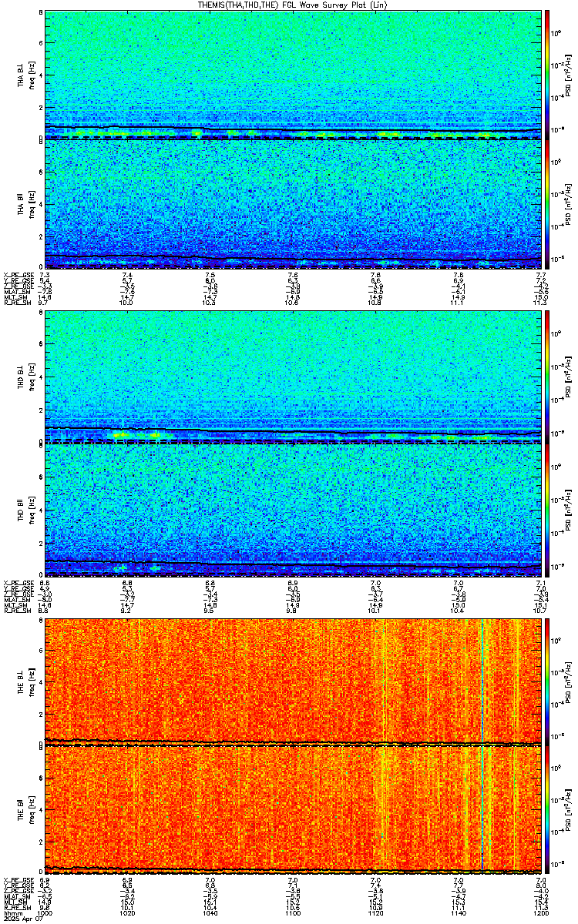Click the PSD color bar beside THE B-perpendicular
Image resolution: width=578 pixels, height=924 pixels.
(546, 680)
